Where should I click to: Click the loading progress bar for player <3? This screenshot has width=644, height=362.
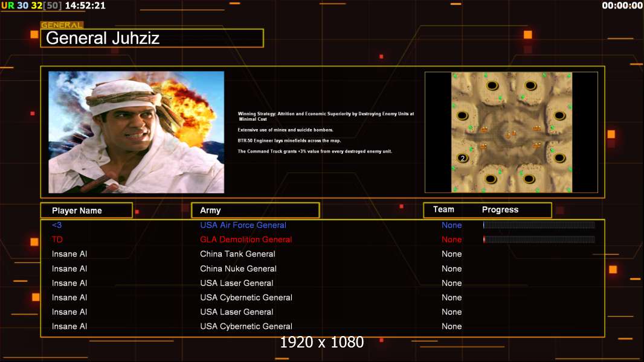539,224
